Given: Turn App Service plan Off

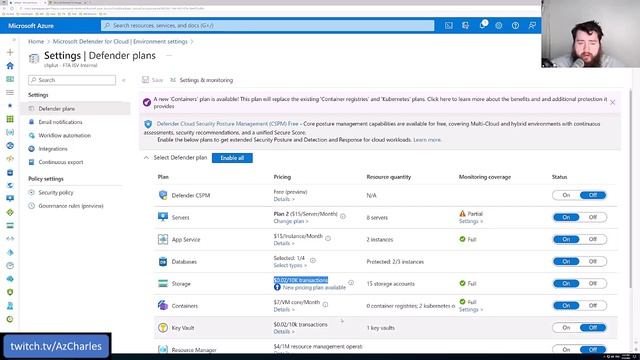Looking at the screenshot, I should point(593,239).
